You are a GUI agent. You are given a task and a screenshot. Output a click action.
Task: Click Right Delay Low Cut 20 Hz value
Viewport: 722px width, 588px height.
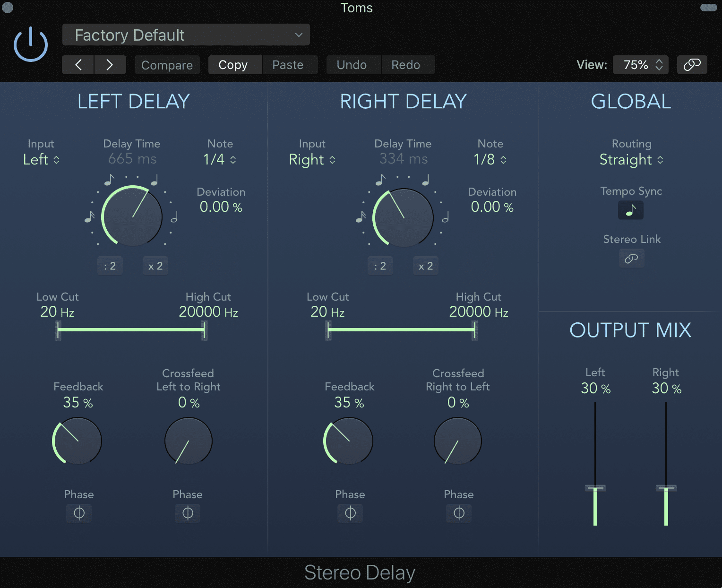327,312
